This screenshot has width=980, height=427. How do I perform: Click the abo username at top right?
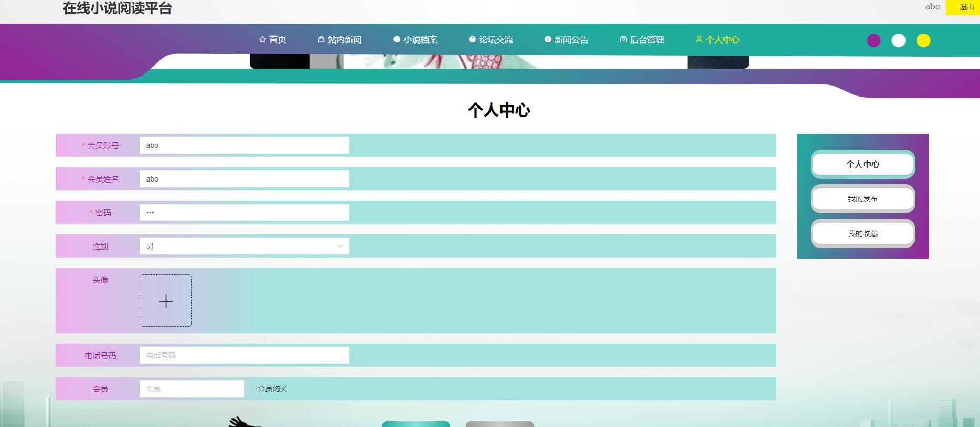[933, 6]
